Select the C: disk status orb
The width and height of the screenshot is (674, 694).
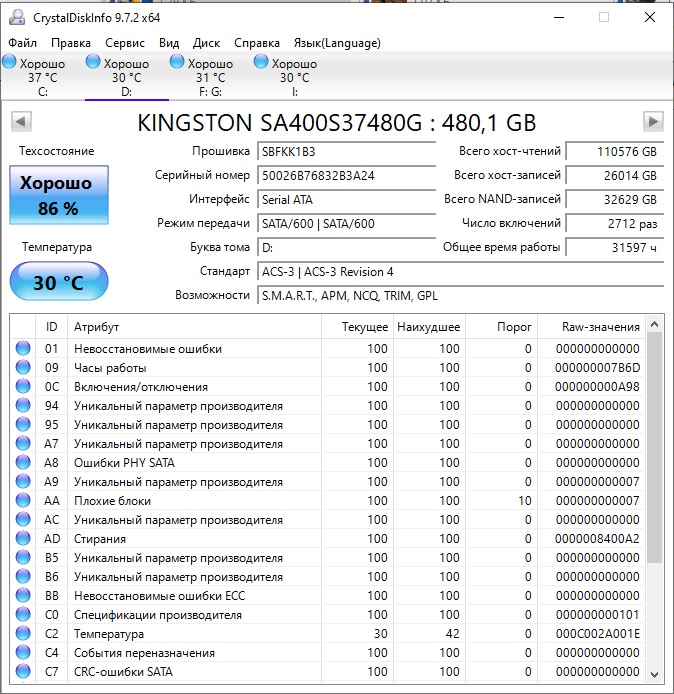(x=9, y=62)
